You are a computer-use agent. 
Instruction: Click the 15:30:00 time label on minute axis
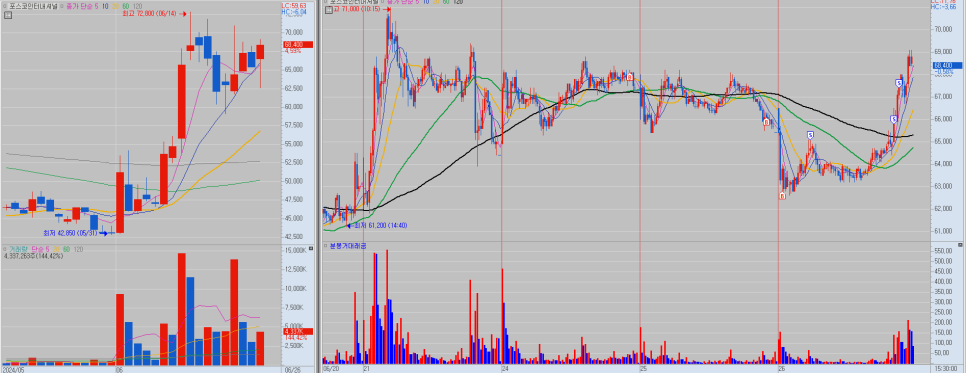click(946, 369)
